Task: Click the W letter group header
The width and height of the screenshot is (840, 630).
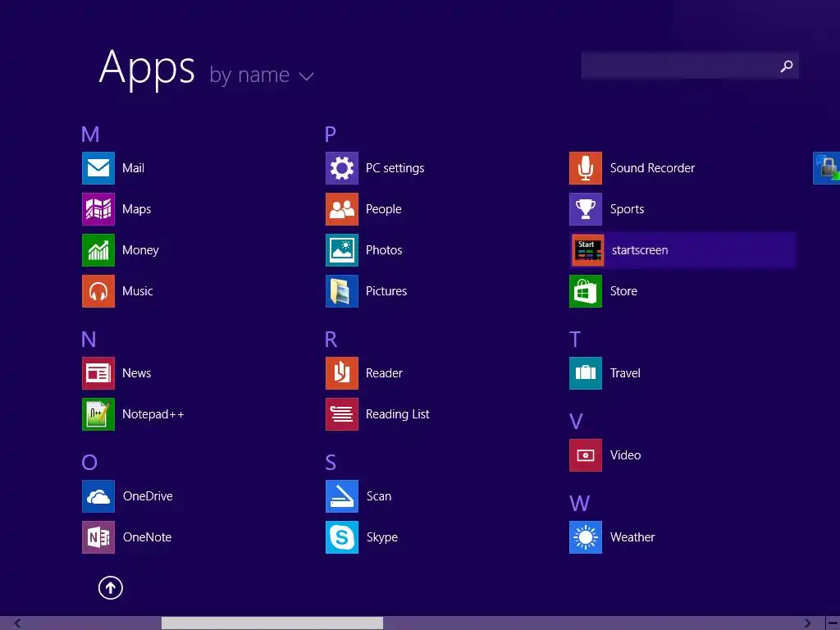Action: [580, 504]
